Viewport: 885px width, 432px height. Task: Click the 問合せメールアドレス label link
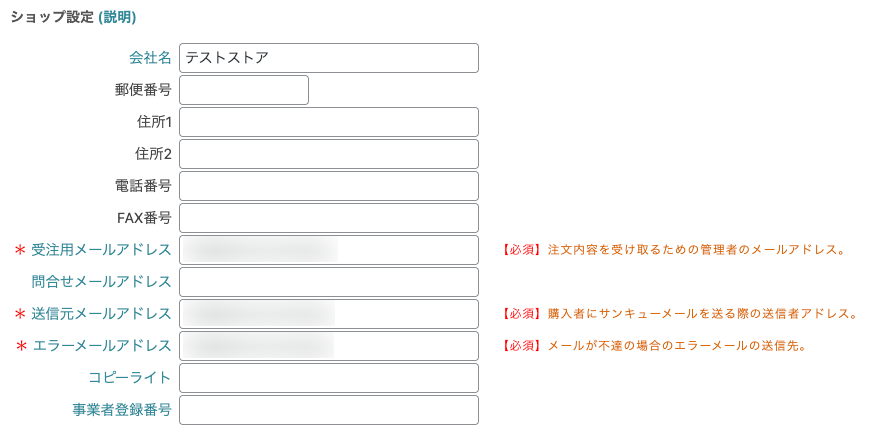point(101,282)
